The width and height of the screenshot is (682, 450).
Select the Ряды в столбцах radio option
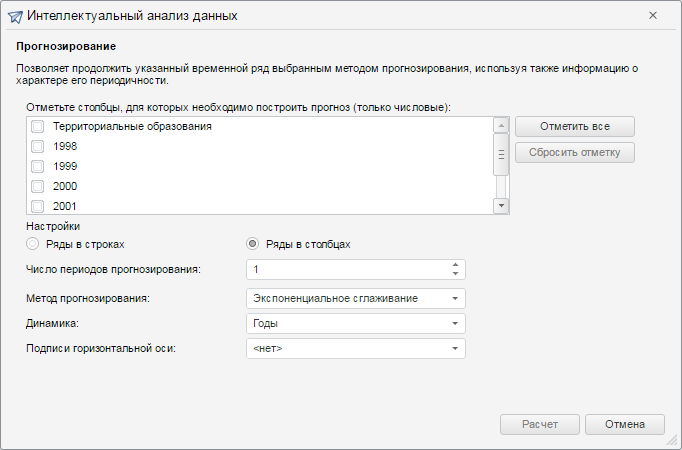click(x=253, y=244)
